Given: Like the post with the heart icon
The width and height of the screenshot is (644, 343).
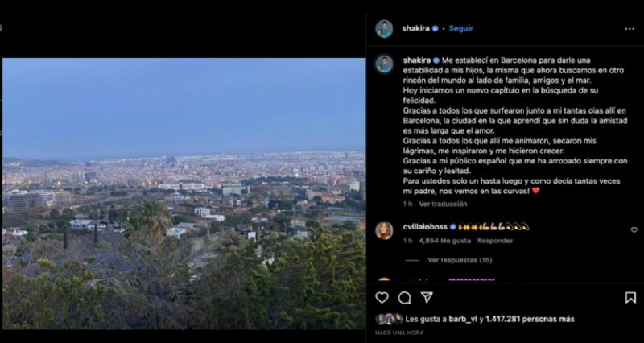Looking at the screenshot, I should tap(382, 298).
